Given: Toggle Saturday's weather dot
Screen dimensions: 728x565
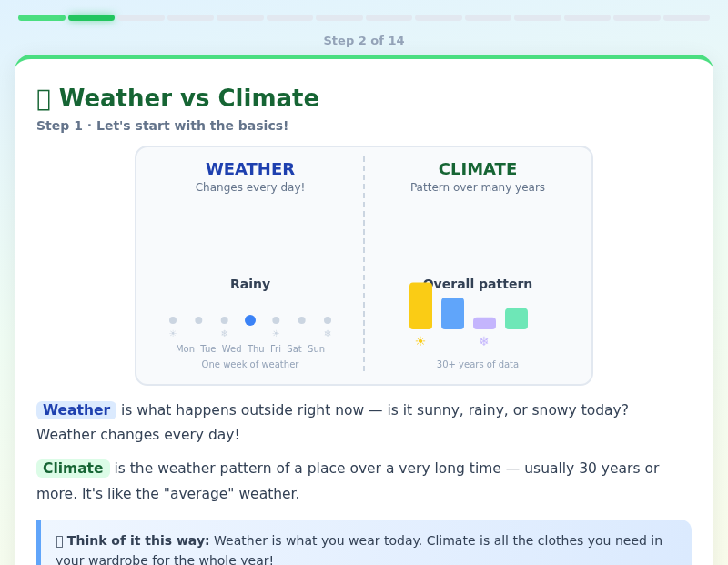Looking at the screenshot, I should point(301,320).
